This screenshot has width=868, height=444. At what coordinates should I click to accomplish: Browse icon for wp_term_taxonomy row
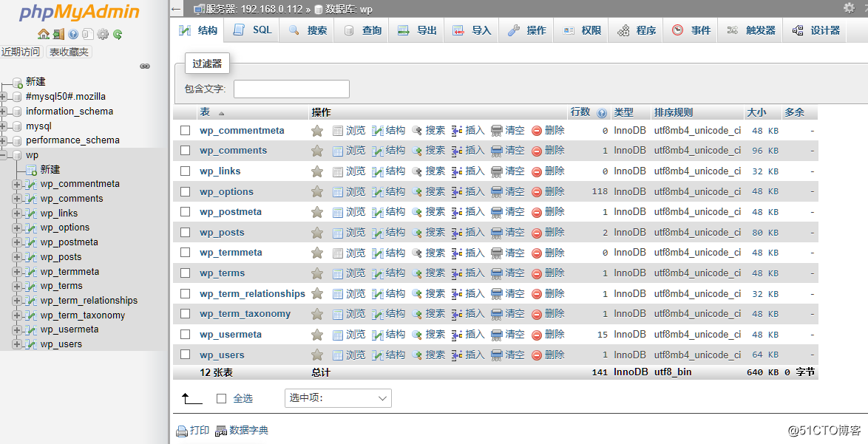point(338,315)
